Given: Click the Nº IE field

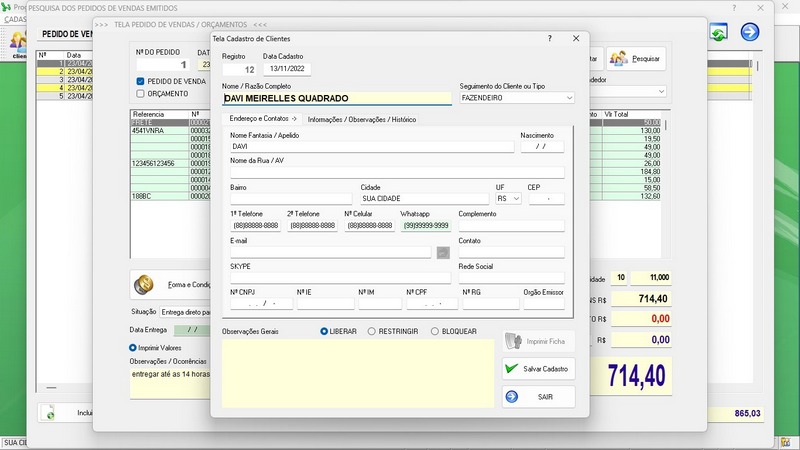Looking at the screenshot, I should 326,304.
